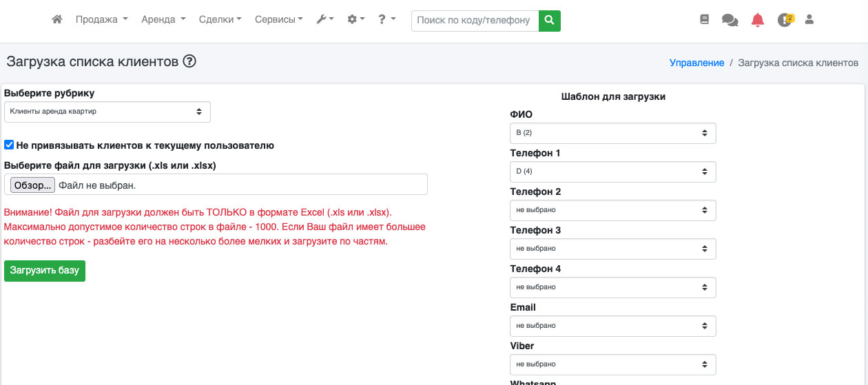
Task: Open the wrench tools menu
Action: pyautogui.click(x=324, y=20)
